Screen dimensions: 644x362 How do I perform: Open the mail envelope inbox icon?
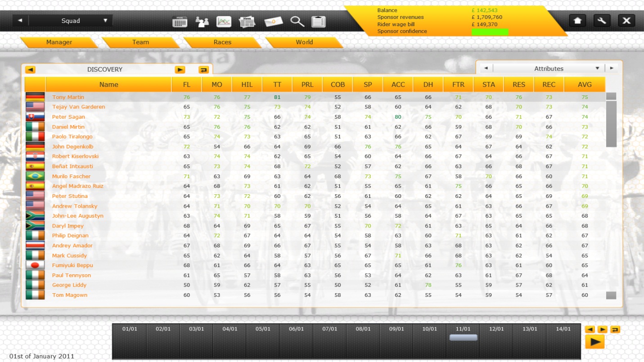coord(273,22)
